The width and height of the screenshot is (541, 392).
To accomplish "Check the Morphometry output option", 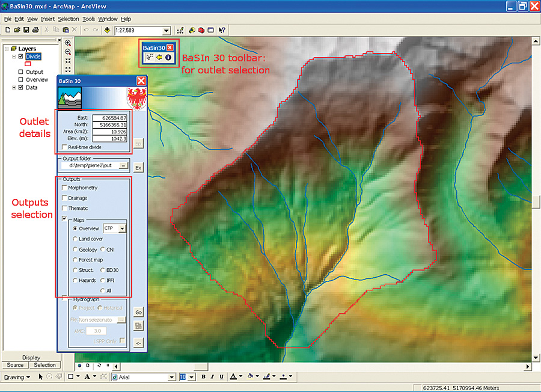I will [x=64, y=188].
